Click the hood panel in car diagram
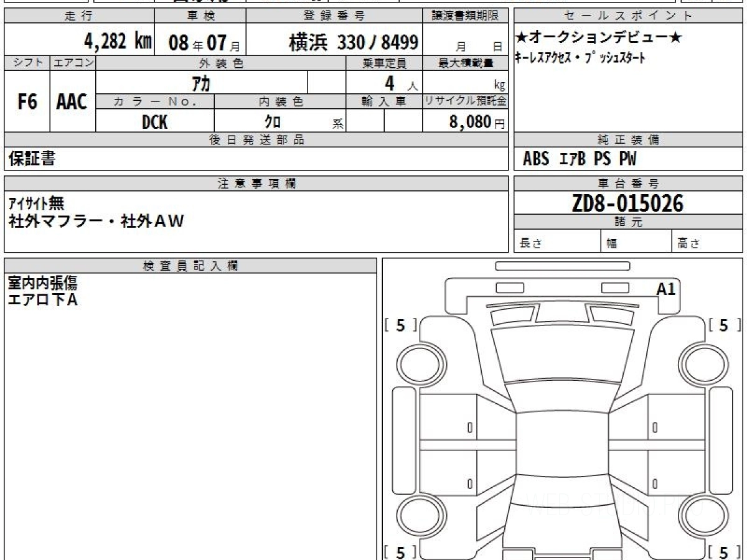747x560 pixels. [563, 356]
